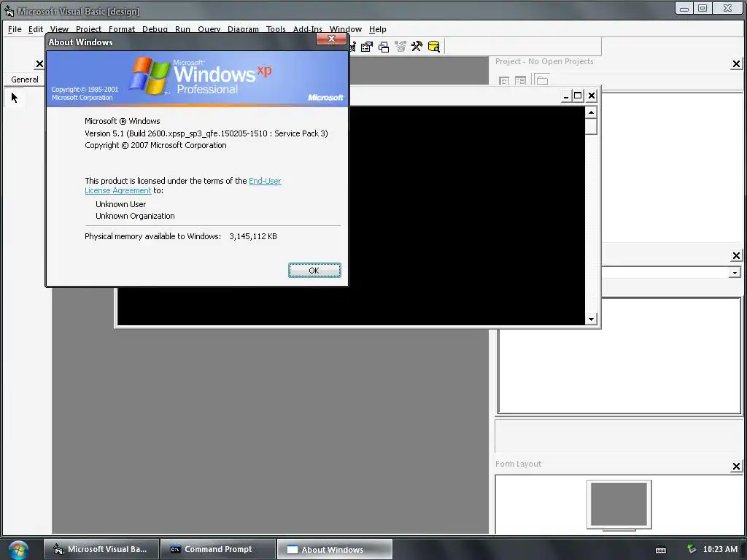Screen dimensions: 747x560
Task: Click the clock showing 10:23 AM
Action: 720,549
